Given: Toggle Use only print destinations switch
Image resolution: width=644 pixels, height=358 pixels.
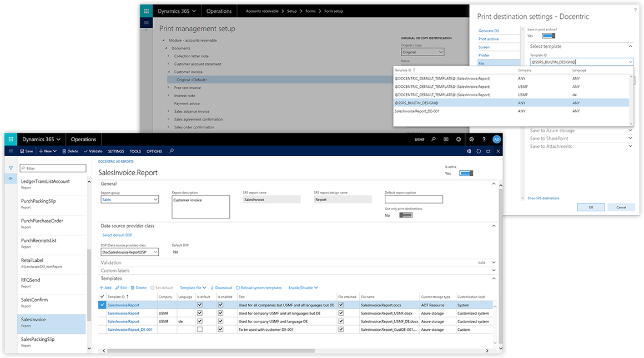Looking at the screenshot, I should point(406,215).
